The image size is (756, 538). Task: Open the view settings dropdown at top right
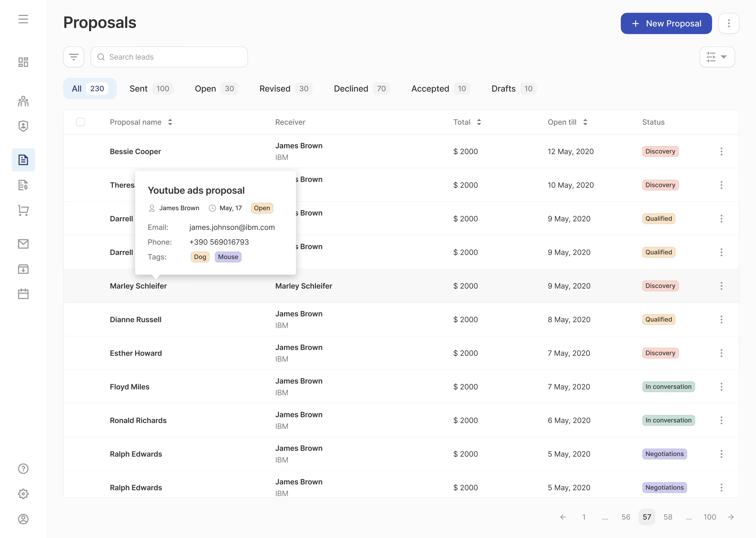717,57
